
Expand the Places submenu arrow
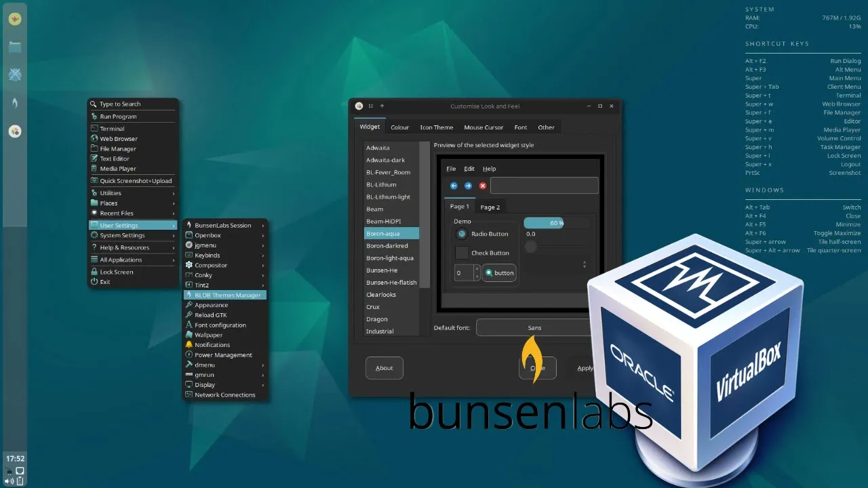point(174,203)
